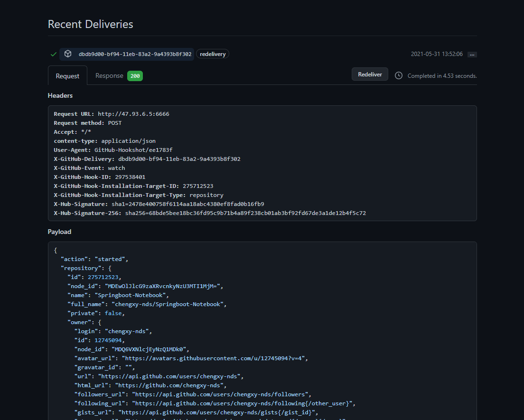The image size is (524, 420).
Task: Click the "gravatar_id": "" line
Action: (x=104, y=367)
